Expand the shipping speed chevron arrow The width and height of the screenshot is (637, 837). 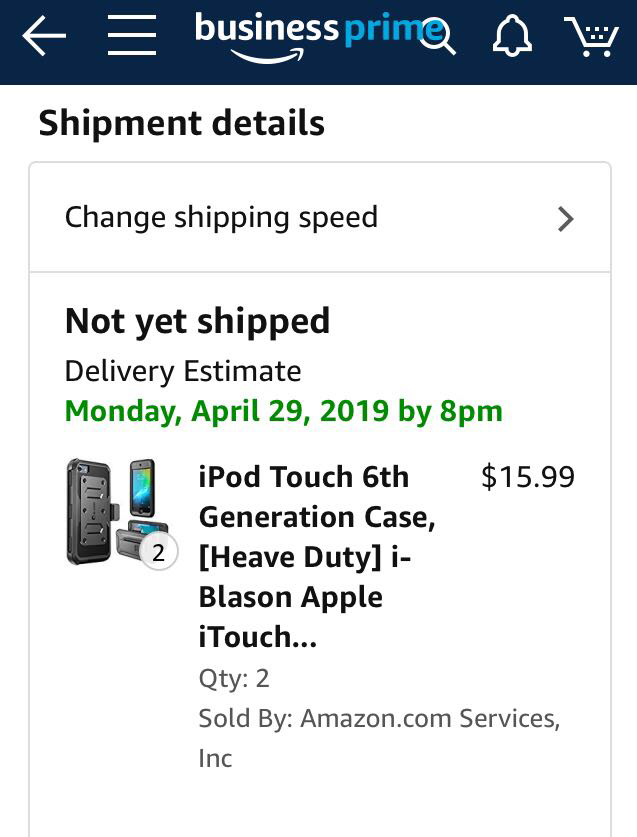pos(566,219)
